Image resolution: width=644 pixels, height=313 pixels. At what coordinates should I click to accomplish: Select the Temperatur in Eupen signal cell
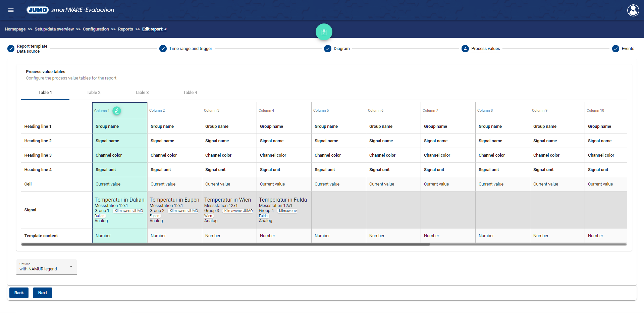point(174,210)
